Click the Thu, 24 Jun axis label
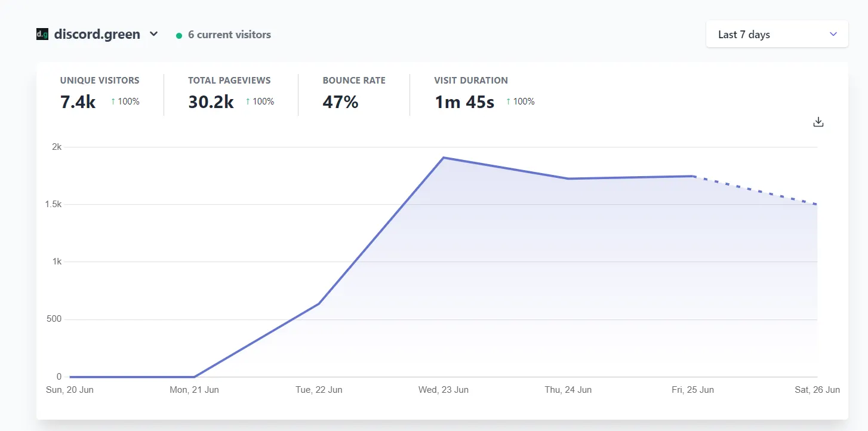 [568, 390]
